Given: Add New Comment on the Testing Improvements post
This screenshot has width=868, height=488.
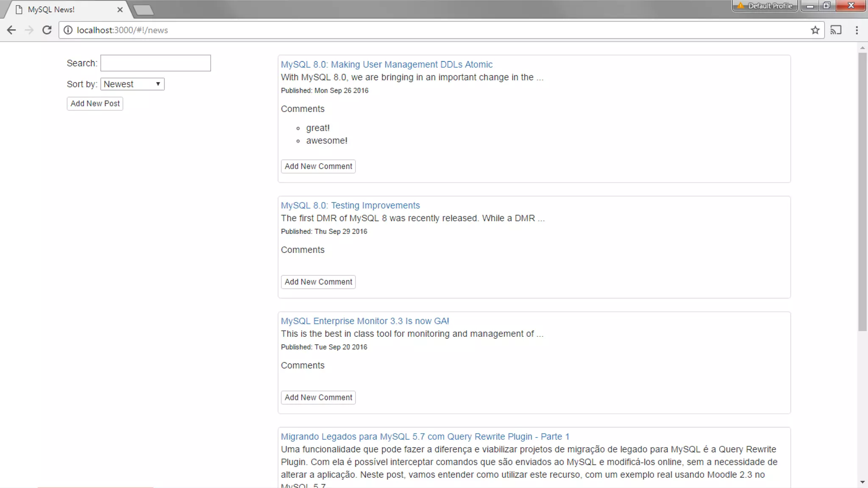Looking at the screenshot, I should tap(318, 282).
